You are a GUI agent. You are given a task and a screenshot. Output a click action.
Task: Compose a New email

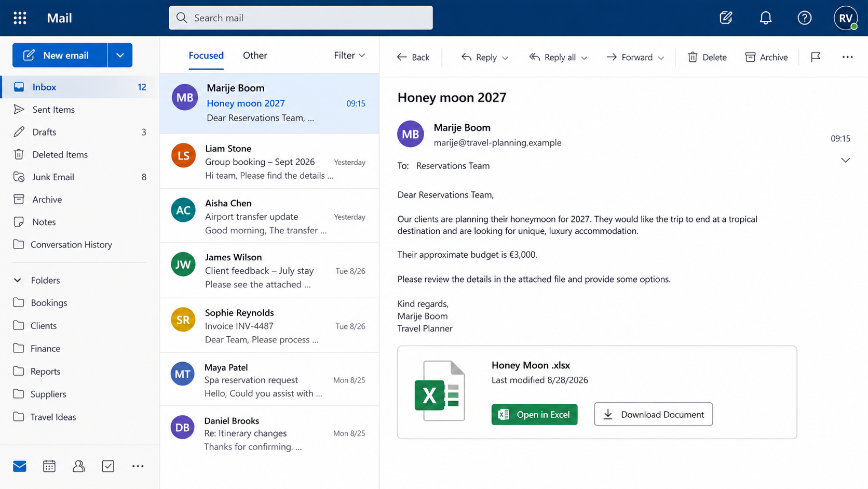point(60,55)
